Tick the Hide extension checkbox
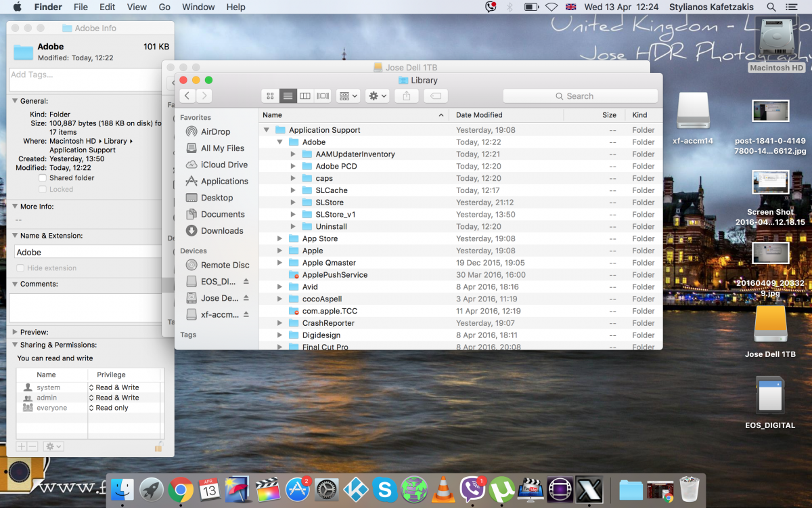The height and width of the screenshot is (508, 812). click(x=19, y=268)
